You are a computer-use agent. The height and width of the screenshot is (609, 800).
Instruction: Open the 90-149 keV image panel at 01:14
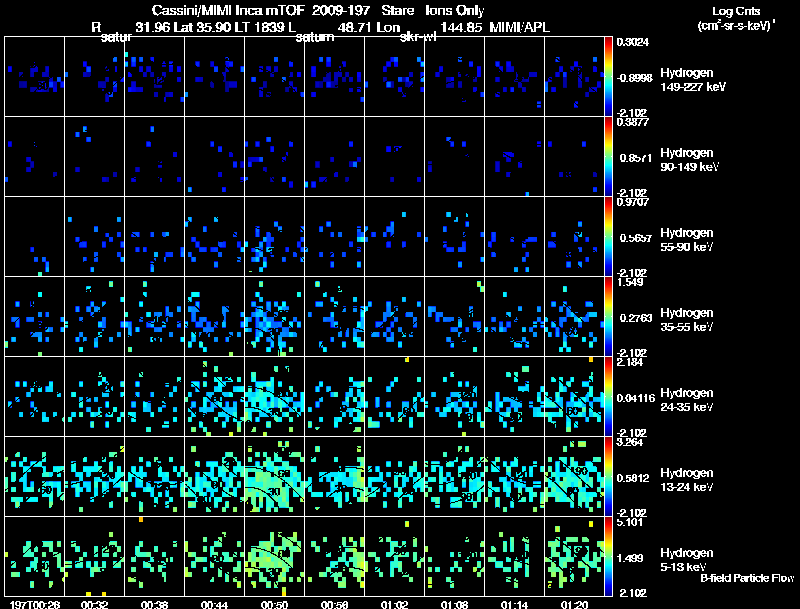(514, 156)
